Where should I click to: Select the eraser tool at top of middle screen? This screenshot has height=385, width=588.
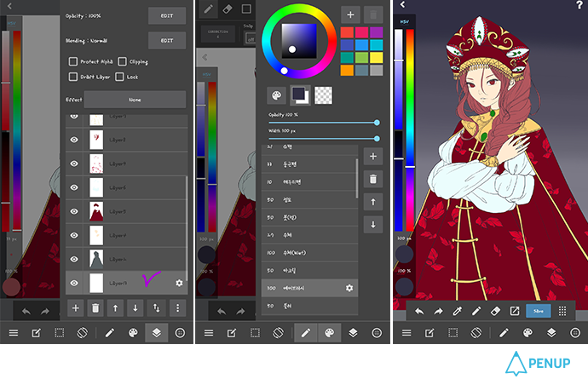click(x=228, y=9)
